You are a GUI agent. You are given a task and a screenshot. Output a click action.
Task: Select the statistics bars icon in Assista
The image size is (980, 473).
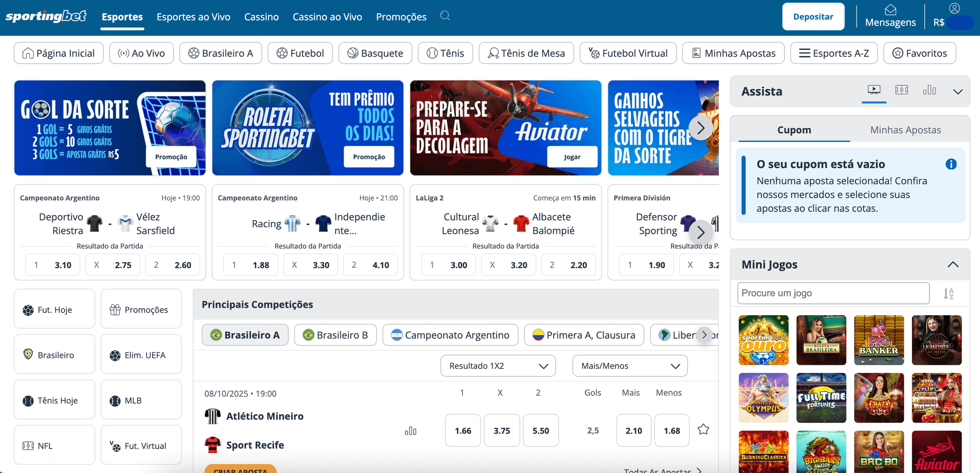pos(929,90)
